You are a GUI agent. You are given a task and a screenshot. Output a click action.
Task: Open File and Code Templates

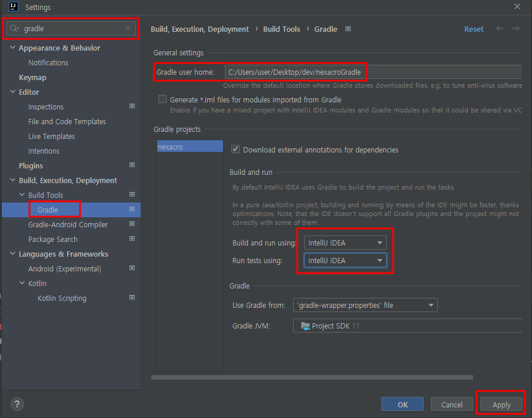point(67,121)
